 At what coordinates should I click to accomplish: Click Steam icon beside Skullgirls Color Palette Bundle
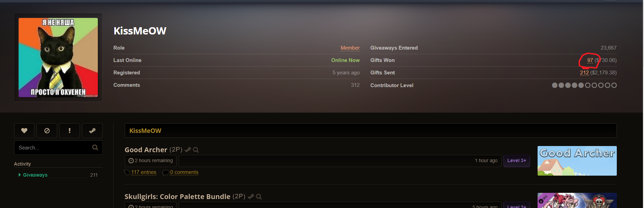coord(251,197)
